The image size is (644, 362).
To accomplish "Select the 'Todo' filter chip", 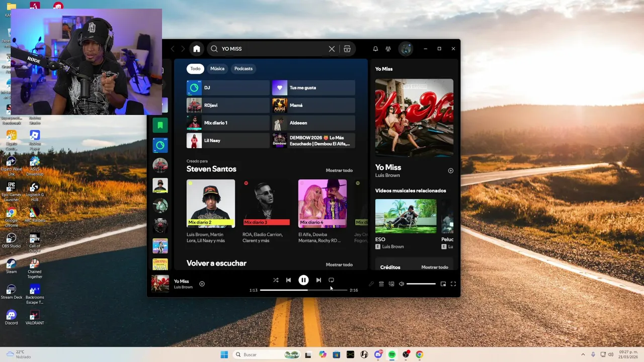I will [195, 69].
